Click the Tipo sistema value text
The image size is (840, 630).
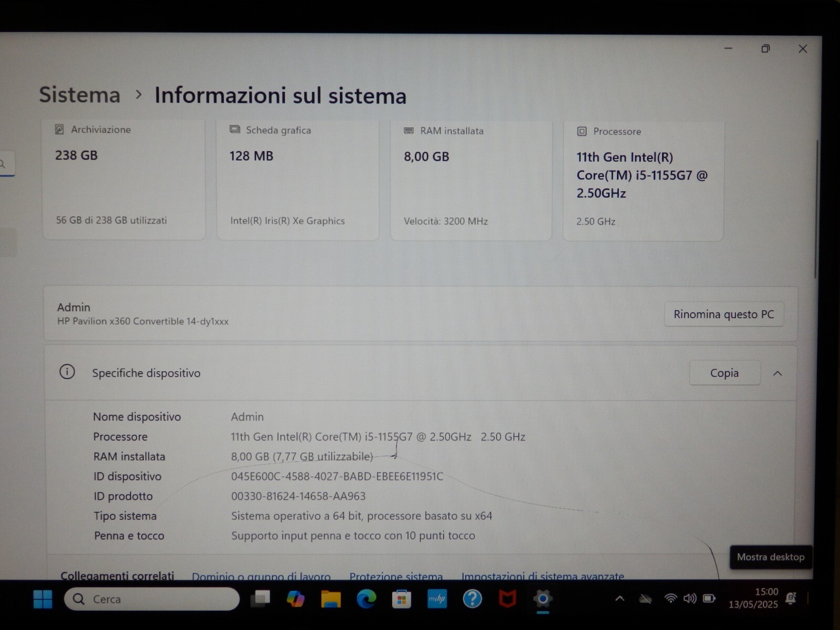[x=362, y=516]
